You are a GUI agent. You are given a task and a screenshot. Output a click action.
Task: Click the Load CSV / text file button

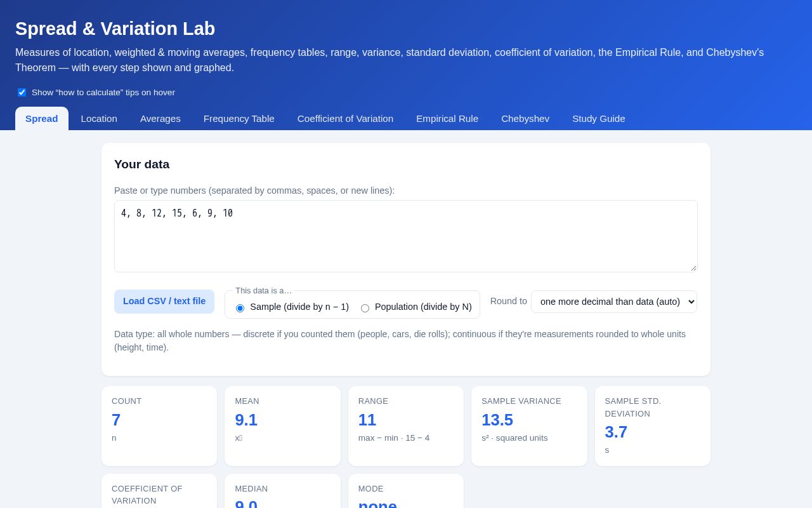pyautogui.click(x=164, y=302)
